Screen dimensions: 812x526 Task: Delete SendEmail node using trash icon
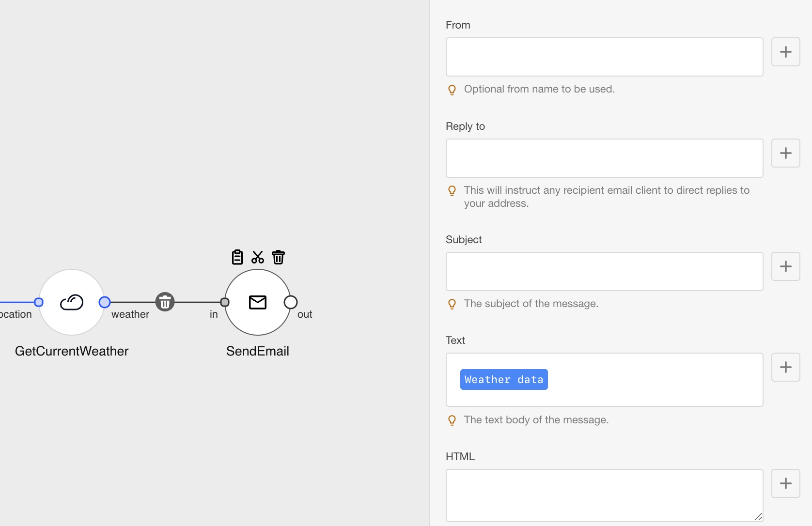coord(278,257)
